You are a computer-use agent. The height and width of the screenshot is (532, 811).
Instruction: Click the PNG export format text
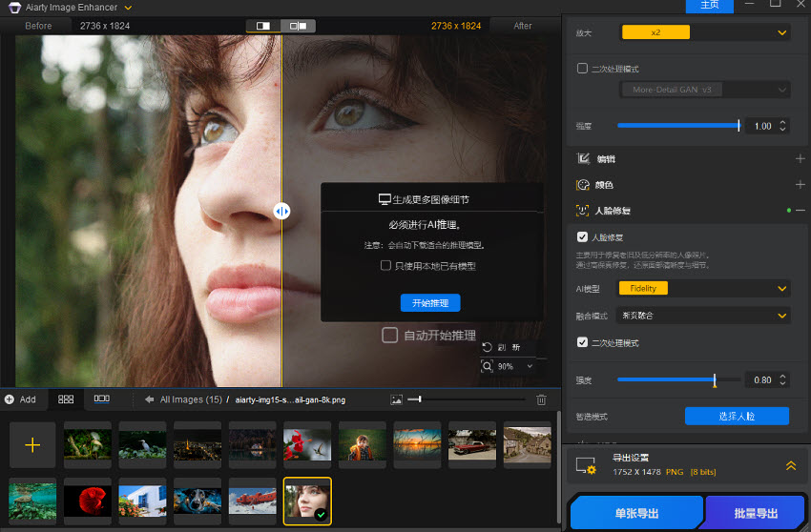pos(675,472)
